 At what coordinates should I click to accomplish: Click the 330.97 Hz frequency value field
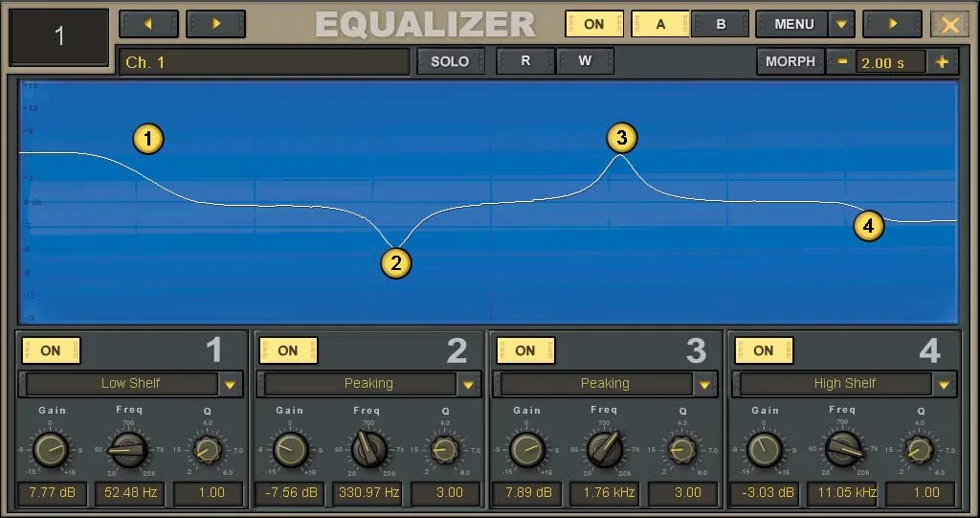click(368, 493)
